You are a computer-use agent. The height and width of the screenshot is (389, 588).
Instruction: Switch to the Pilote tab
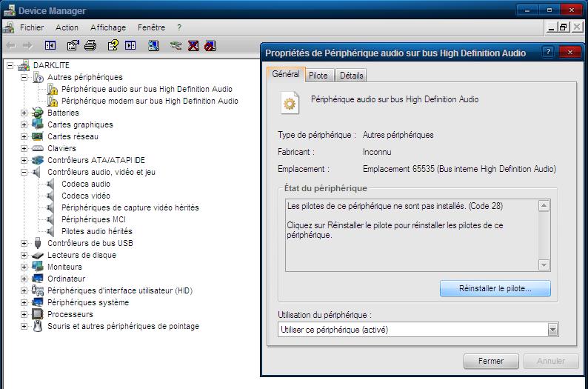[x=318, y=76]
